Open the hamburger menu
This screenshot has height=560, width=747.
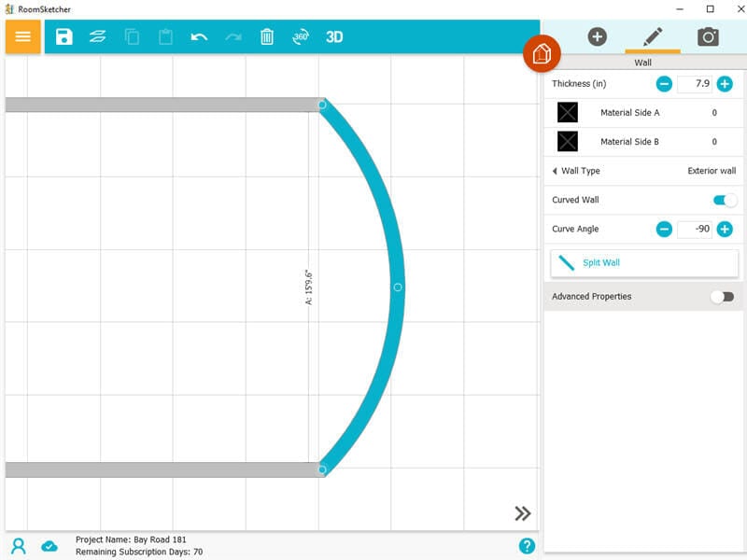coord(22,37)
